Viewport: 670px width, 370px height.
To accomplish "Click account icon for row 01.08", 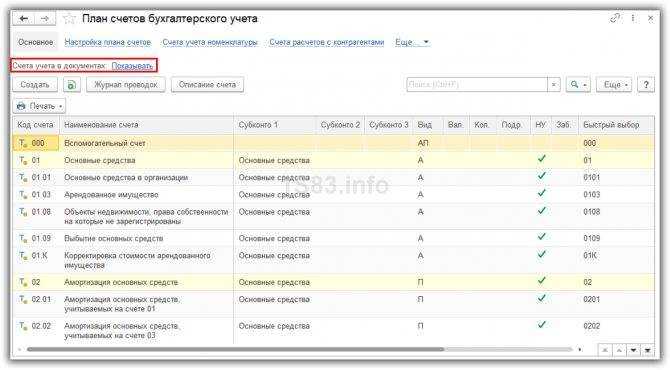I will (x=23, y=211).
